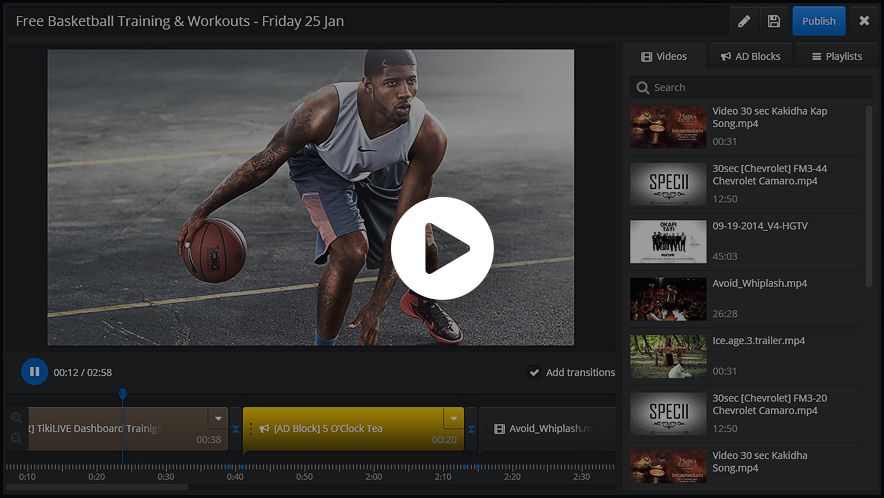
Task: Click transition icon before the Avoid_Whiplash clip
Action: [x=471, y=430]
